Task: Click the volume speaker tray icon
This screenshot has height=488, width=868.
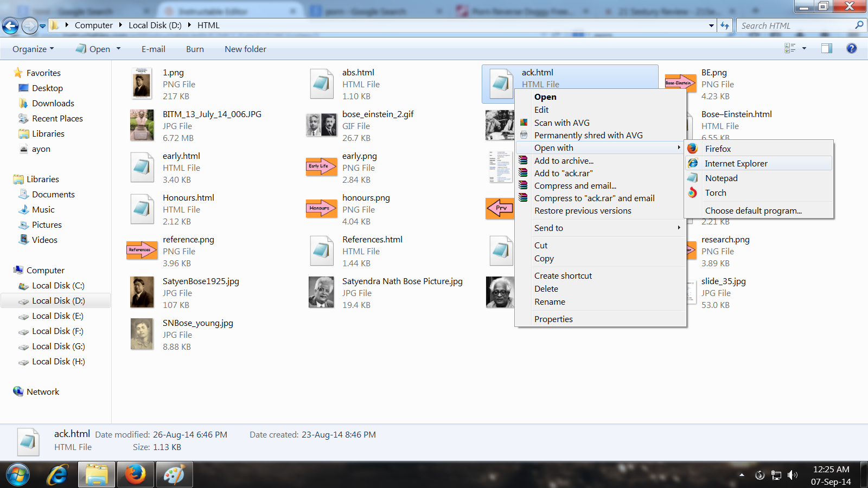Action: [793, 476]
